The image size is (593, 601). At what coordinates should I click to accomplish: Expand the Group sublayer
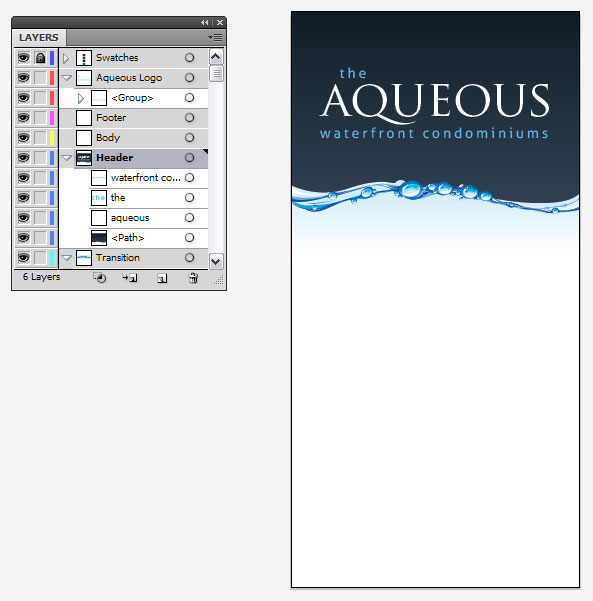point(80,98)
